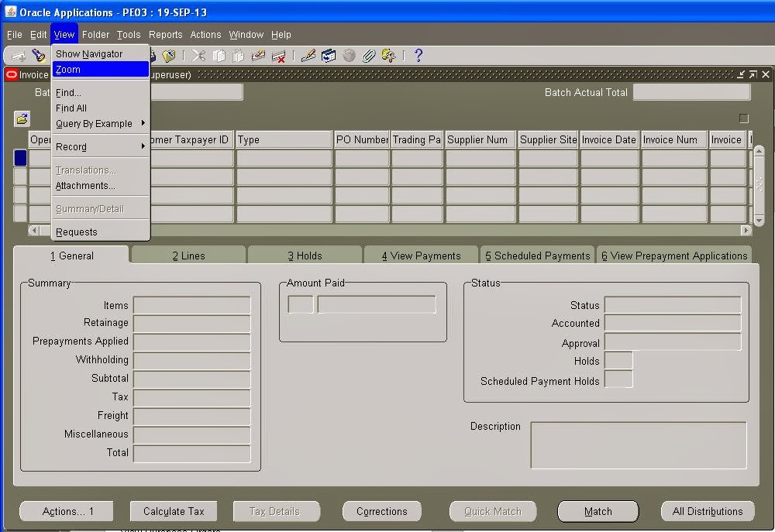The image size is (775, 532).
Task: Open Attachments... from View menu
Action: [100, 186]
